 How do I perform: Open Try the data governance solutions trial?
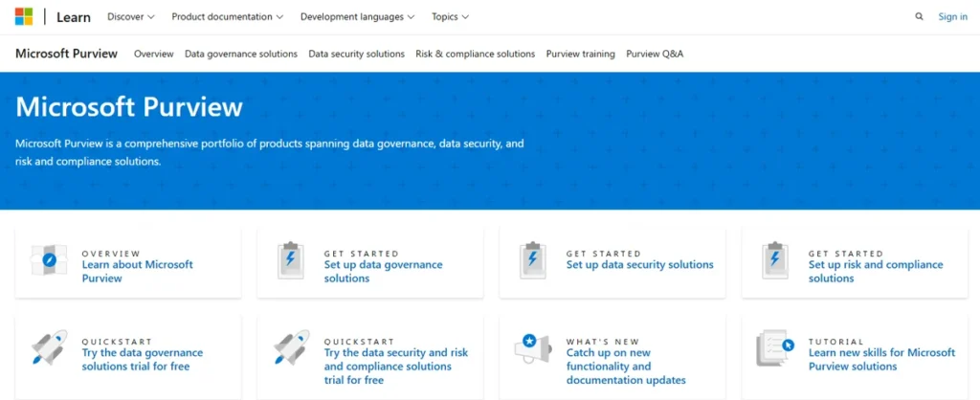click(143, 360)
